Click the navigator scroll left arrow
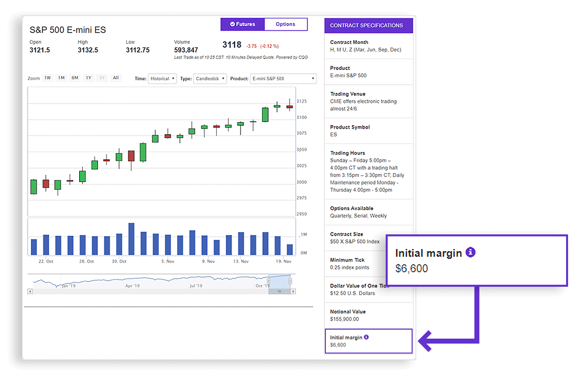The height and width of the screenshot is (379, 588). tap(30, 291)
